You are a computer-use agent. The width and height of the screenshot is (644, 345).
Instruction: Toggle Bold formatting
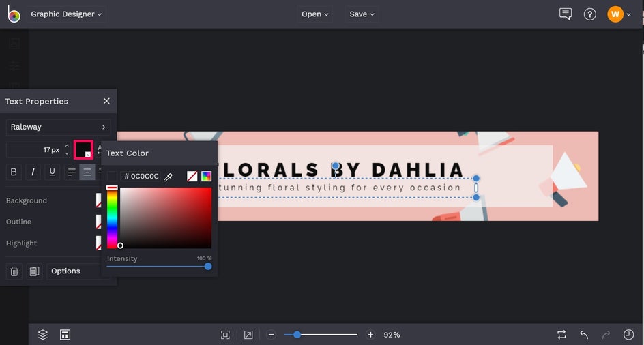click(x=14, y=172)
